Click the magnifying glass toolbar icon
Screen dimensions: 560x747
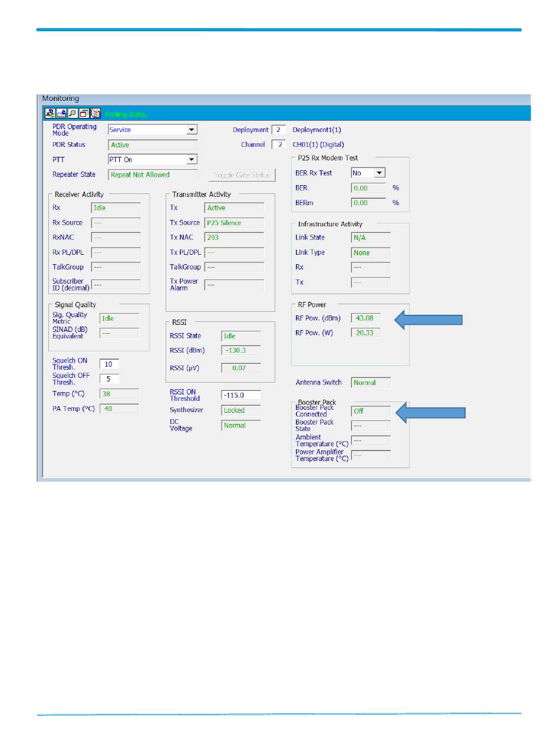pyautogui.click(x=73, y=113)
